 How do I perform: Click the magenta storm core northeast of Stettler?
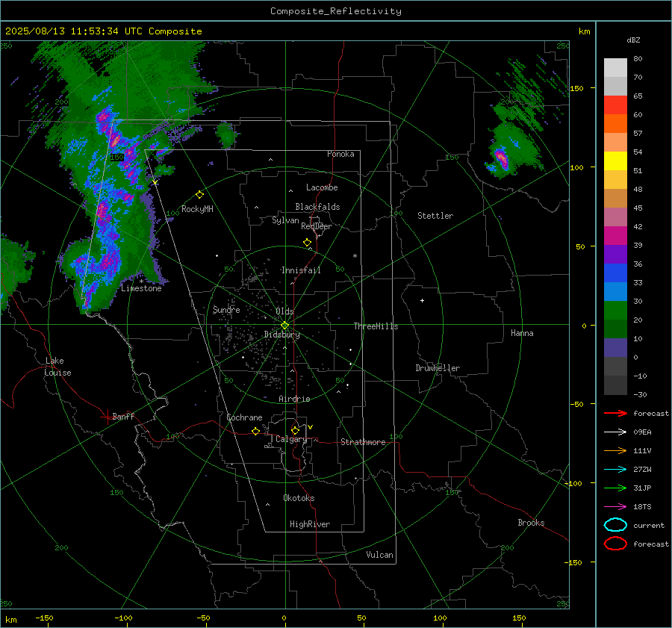[x=501, y=158]
